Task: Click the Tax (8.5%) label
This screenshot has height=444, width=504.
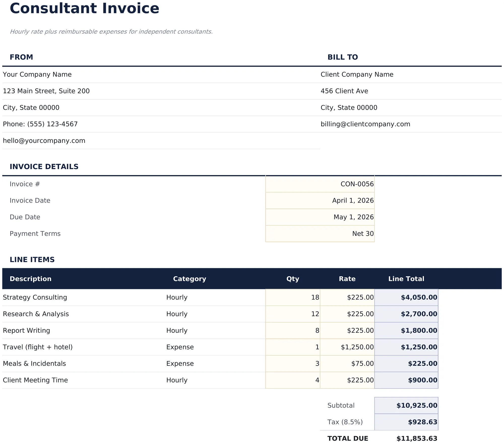Action: click(x=345, y=422)
